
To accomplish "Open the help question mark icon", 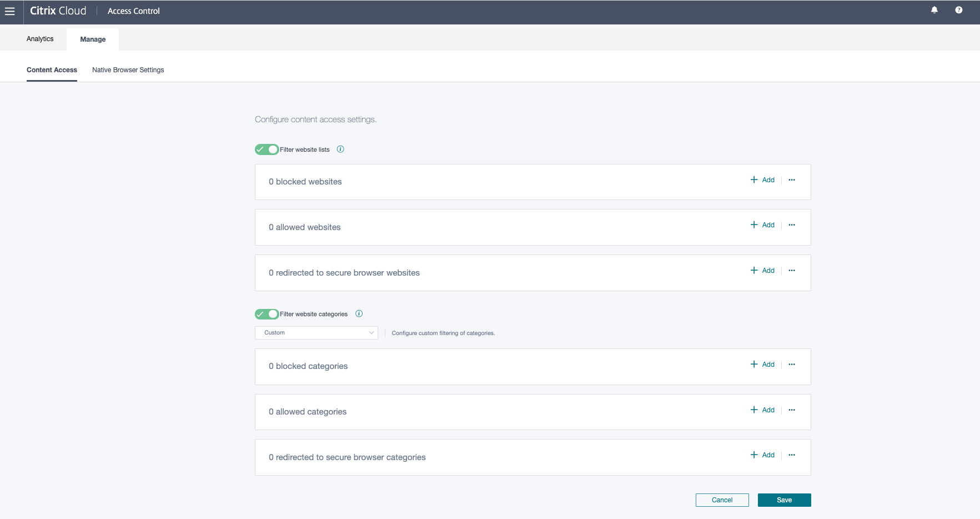I will pos(959,10).
